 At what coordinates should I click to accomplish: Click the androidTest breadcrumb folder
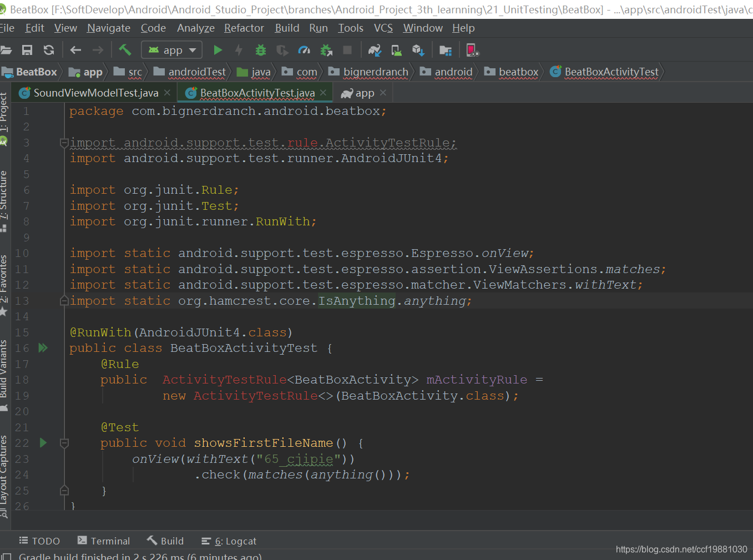point(190,72)
